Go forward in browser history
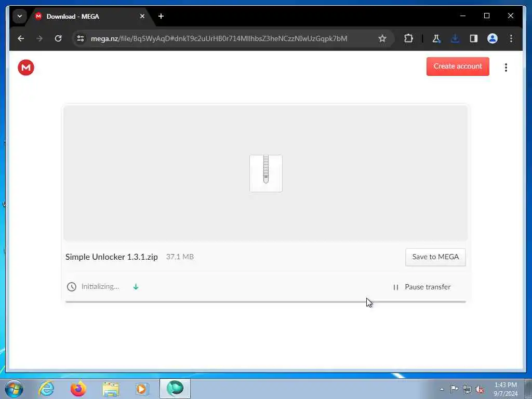 tap(39, 38)
